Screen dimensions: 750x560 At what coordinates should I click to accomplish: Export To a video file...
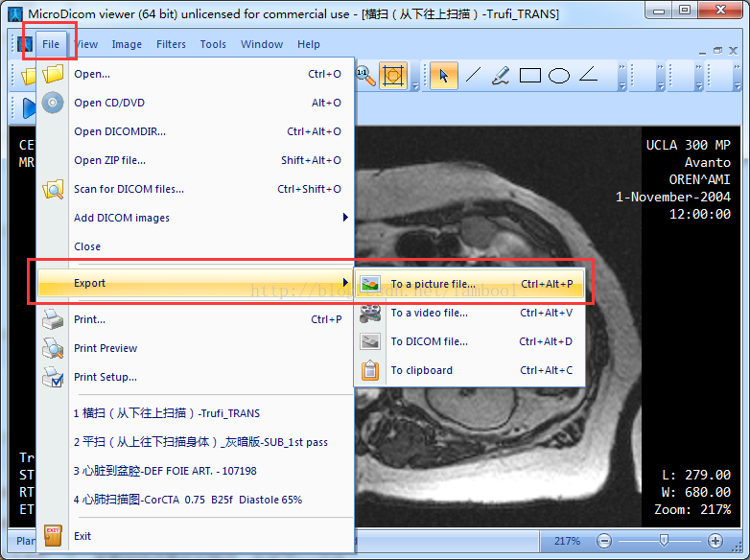(469, 313)
